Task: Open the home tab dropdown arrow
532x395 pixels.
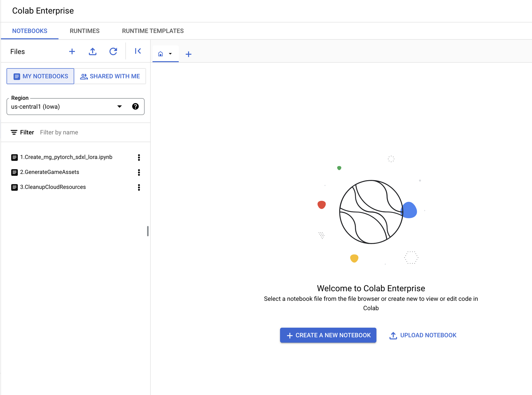Action: [170, 54]
